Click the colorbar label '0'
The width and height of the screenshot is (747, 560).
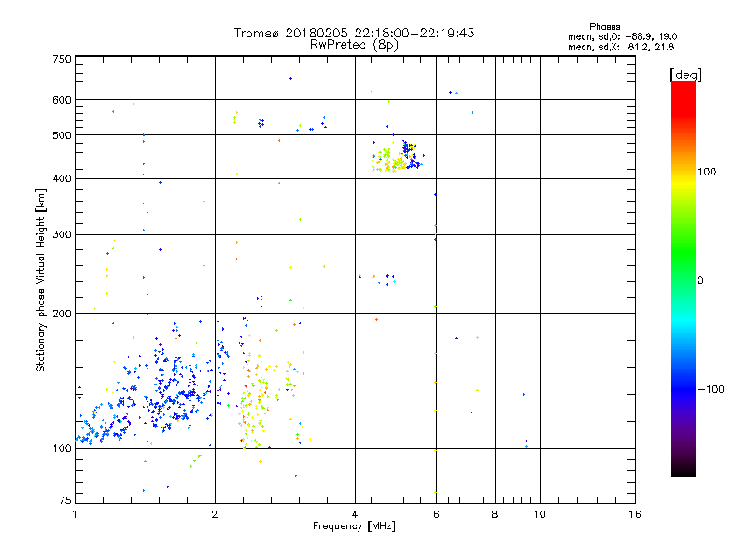pyautogui.click(x=700, y=281)
